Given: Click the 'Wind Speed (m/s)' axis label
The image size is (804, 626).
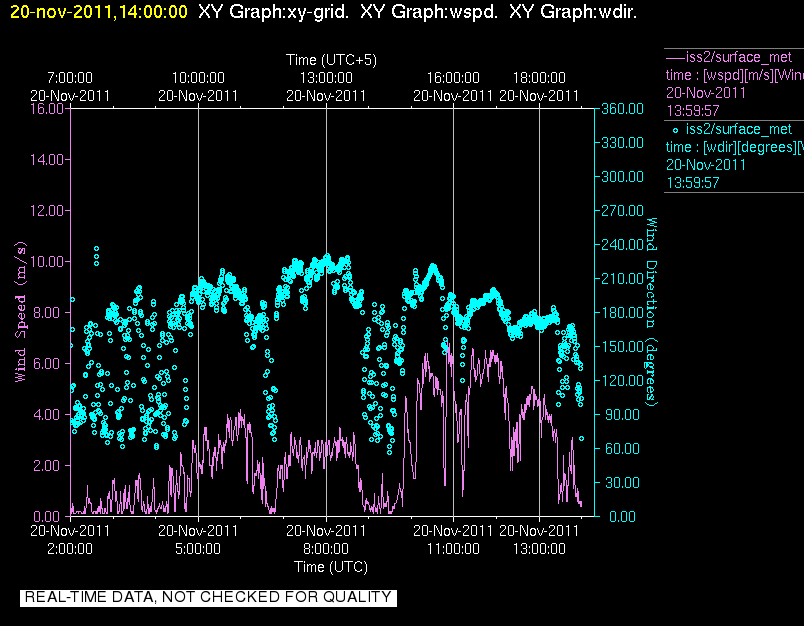Looking at the screenshot, I should [x=20, y=312].
